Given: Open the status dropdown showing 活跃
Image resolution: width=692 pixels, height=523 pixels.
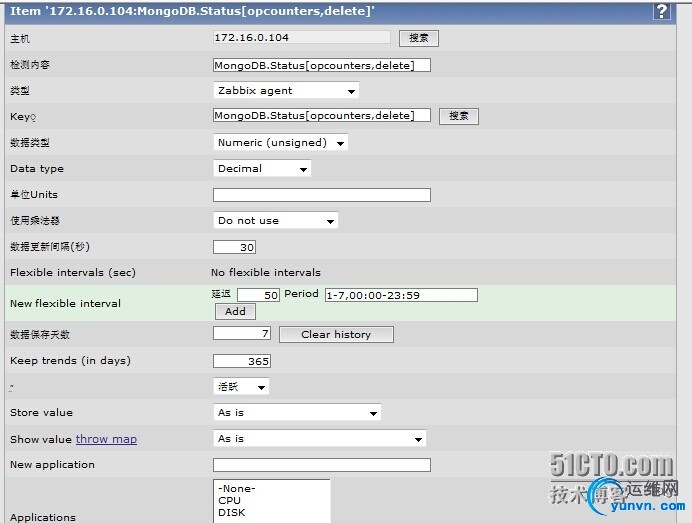Looking at the screenshot, I should pyautogui.click(x=241, y=387).
